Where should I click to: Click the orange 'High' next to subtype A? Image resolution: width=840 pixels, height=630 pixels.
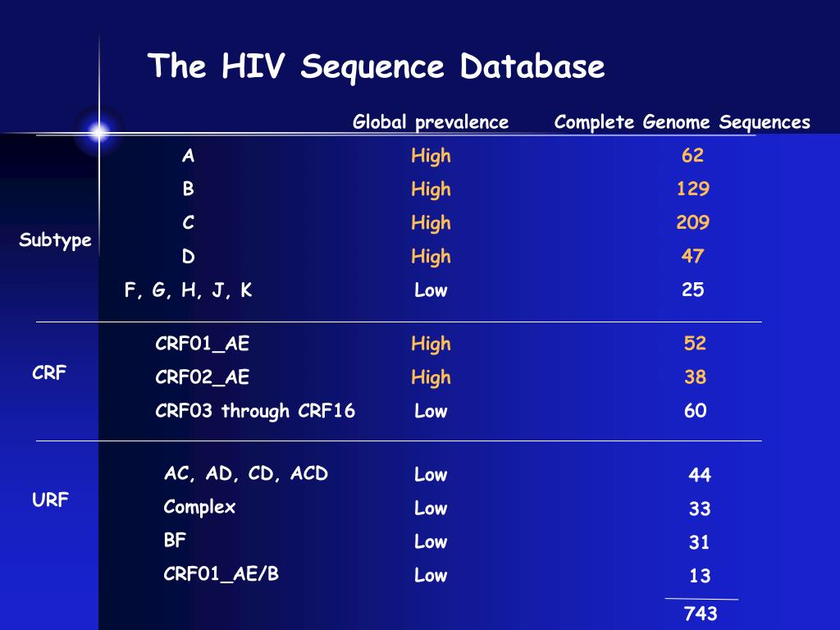[431, 157]
